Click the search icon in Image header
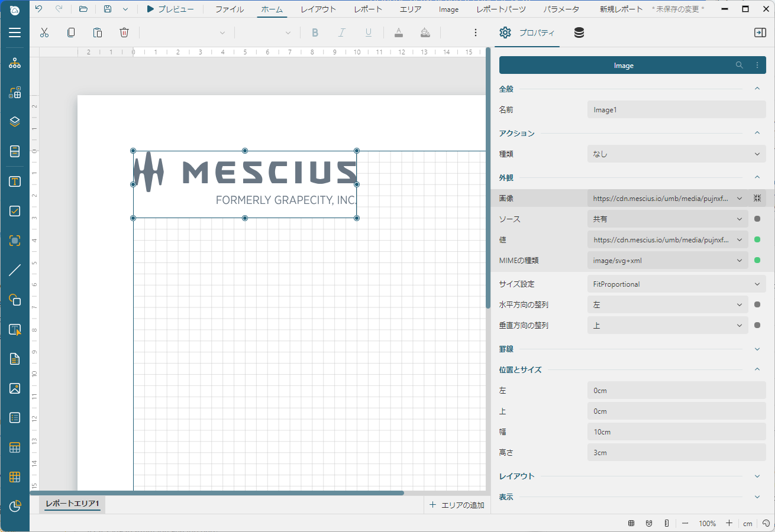 (x=740, y=65)
